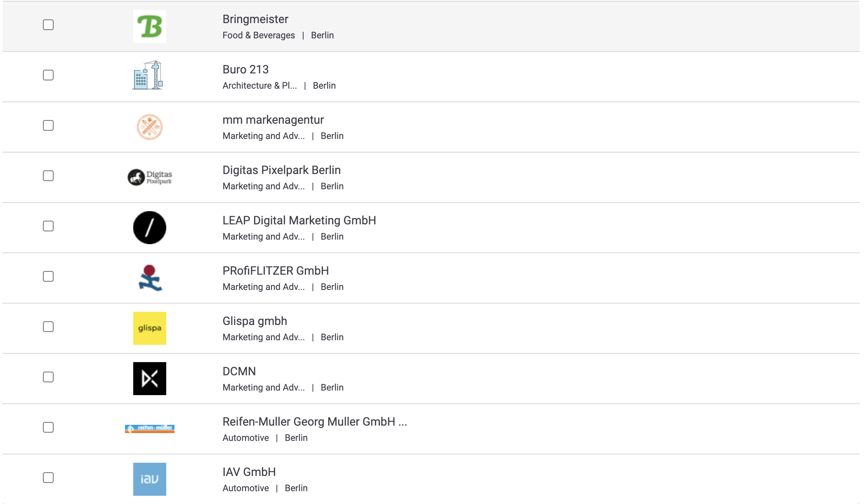The width and height of the screenshot is (865, 504).
Task: Click Berlin location in Glispa gmbh row
Action: (332, 337)
